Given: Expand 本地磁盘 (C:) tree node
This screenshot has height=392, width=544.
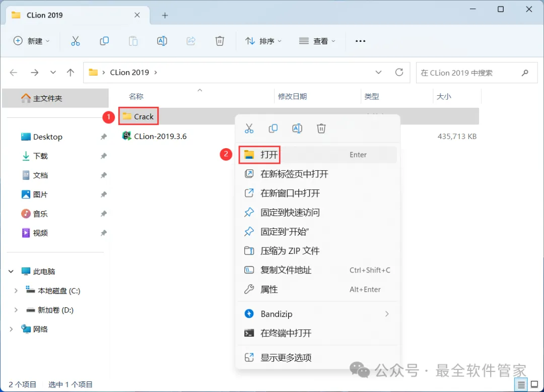Looking at the screenshot, I should 16,291.
